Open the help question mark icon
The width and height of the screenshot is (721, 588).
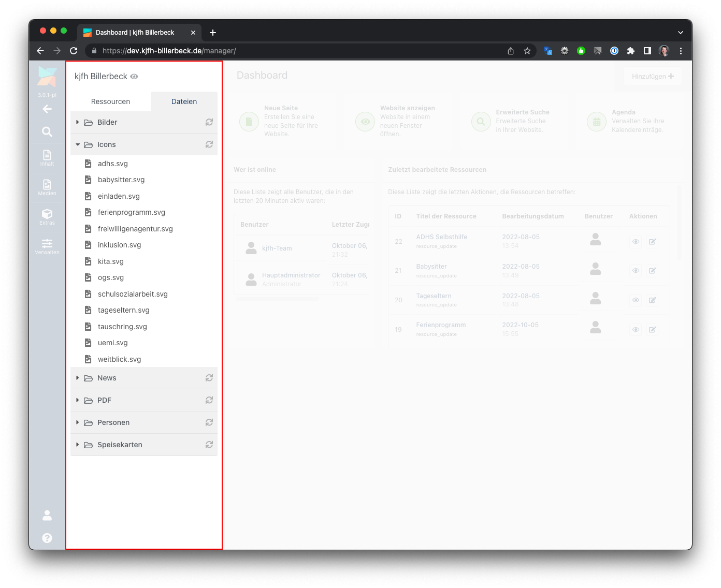point(47,538)
